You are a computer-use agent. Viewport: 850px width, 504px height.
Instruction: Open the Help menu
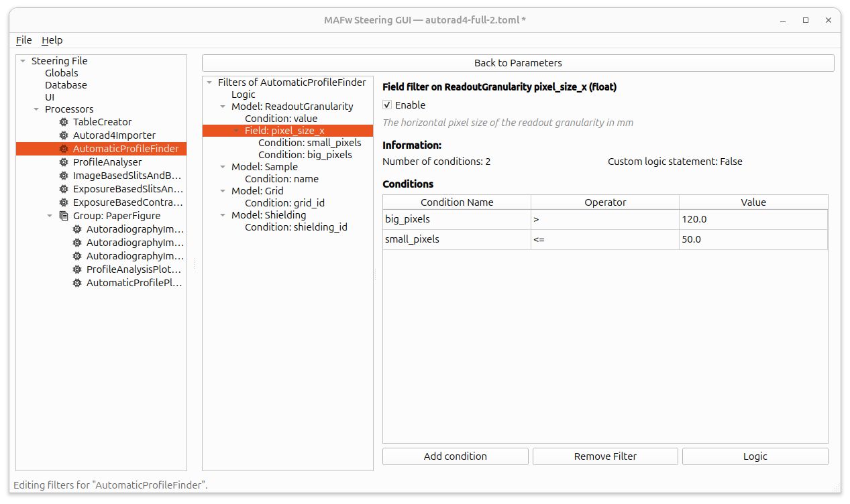click(52, 40)
